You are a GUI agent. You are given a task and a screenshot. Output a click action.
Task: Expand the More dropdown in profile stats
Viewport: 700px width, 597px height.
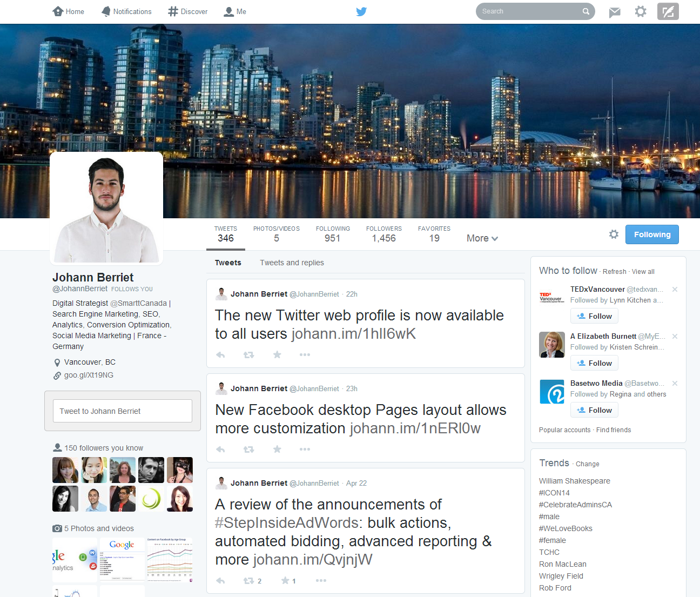coord(482,238)
